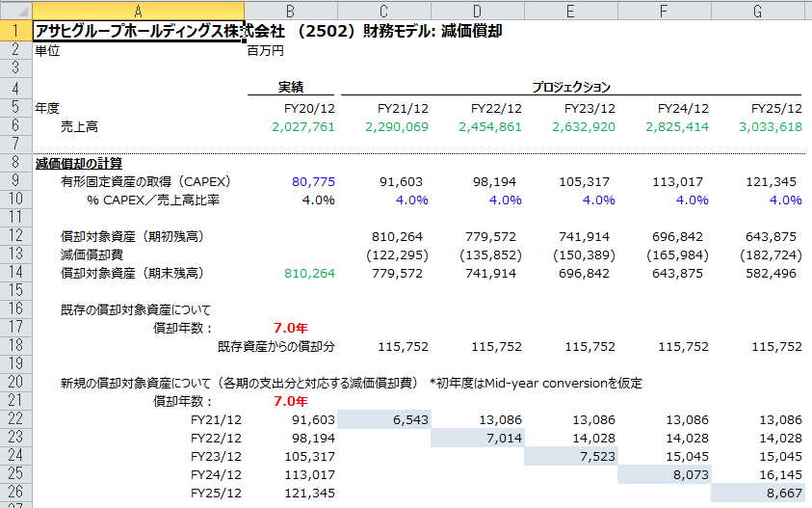Click the 115,752 value in column C

coord(403,347)
